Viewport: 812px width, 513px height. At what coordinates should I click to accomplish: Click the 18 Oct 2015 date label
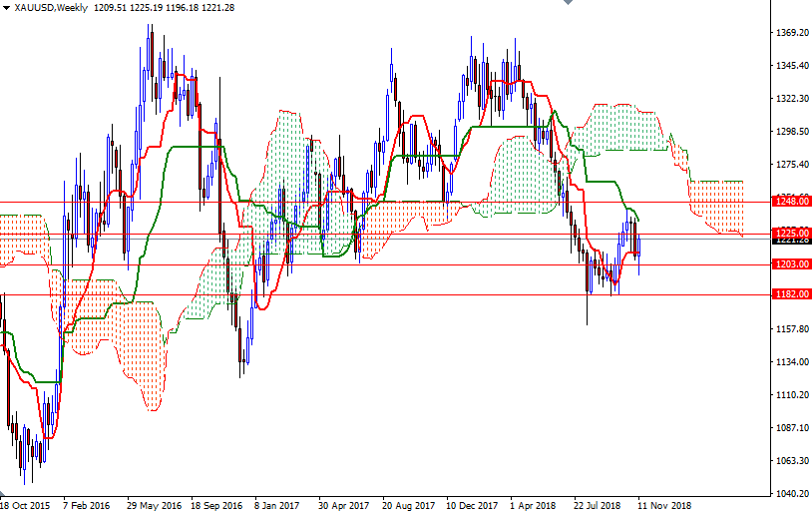point(27,505)
